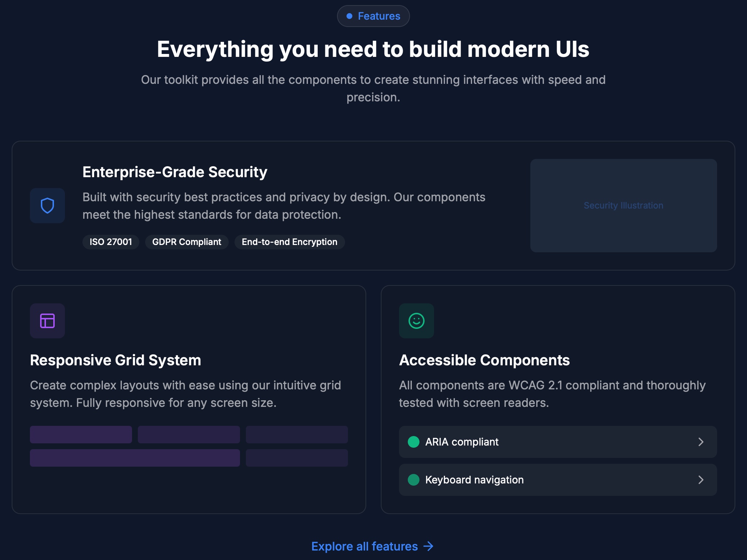Screen dimensions: 747x560
Task: Click the smiley accessibility icon
Action: point(416,320)
